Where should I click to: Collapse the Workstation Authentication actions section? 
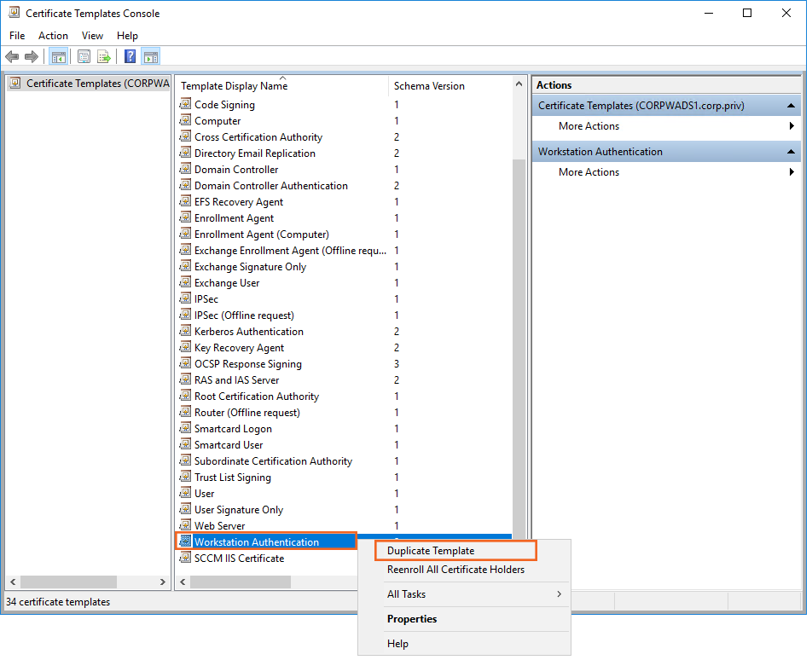(791, 152)
